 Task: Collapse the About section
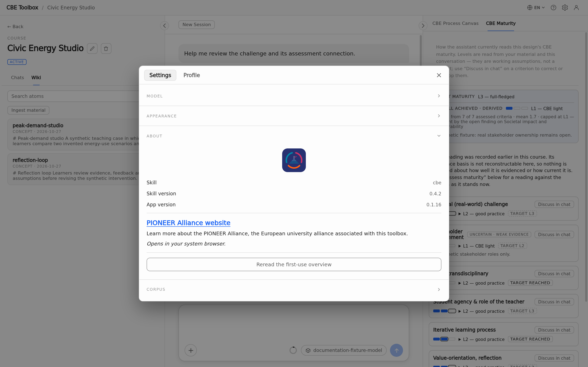(294, 136)
